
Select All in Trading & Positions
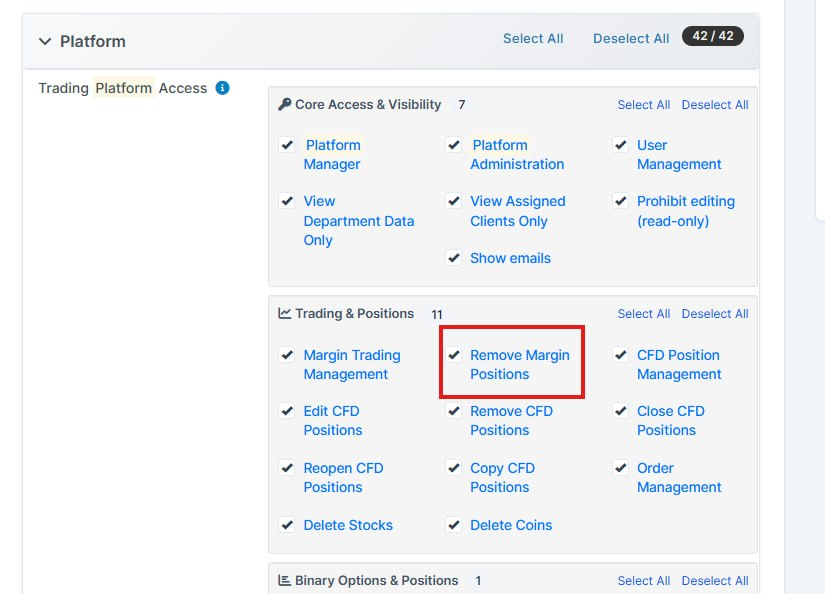[643, 314]
